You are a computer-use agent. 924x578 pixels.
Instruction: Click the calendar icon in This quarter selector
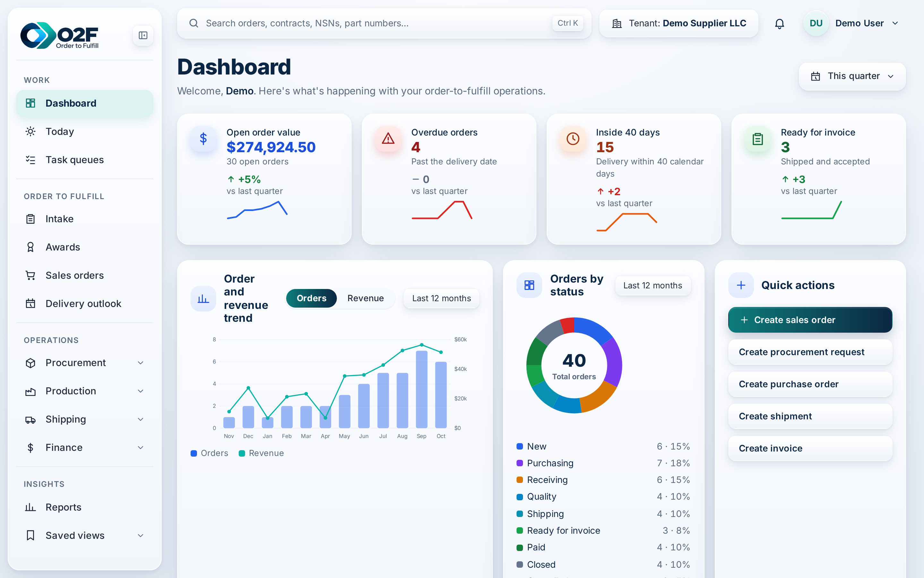815,76
